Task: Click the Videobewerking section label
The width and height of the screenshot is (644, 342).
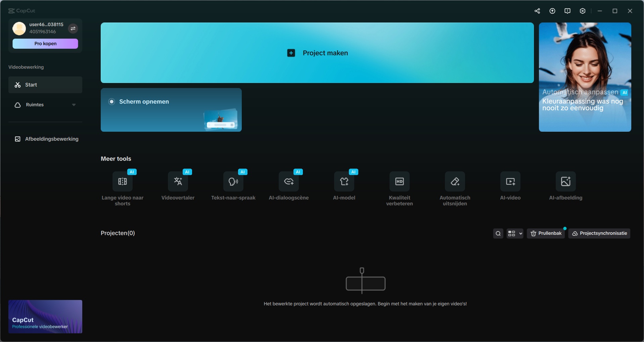Action: (x=26, y=67)
